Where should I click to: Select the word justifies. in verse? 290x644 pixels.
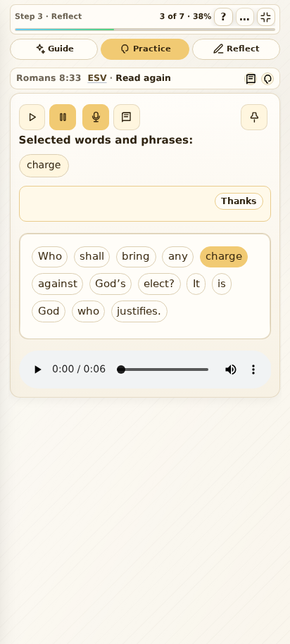click(x=139, y=311)
